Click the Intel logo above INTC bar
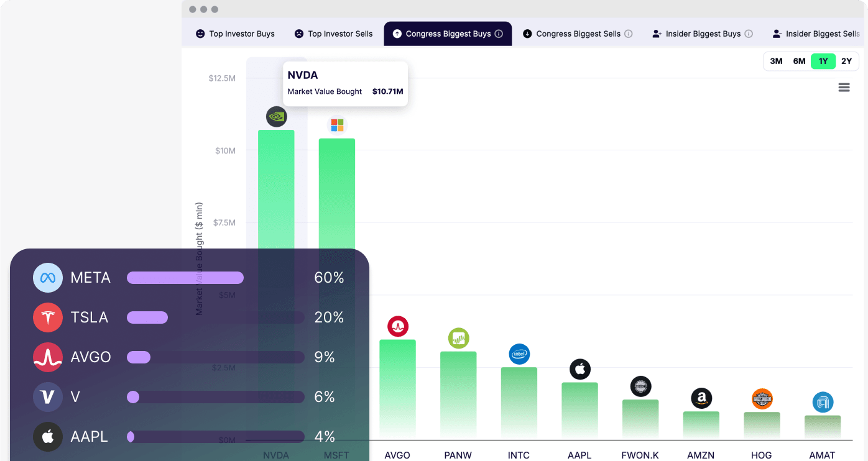Viewport: 868px width, 461px height. pos(519,354)
